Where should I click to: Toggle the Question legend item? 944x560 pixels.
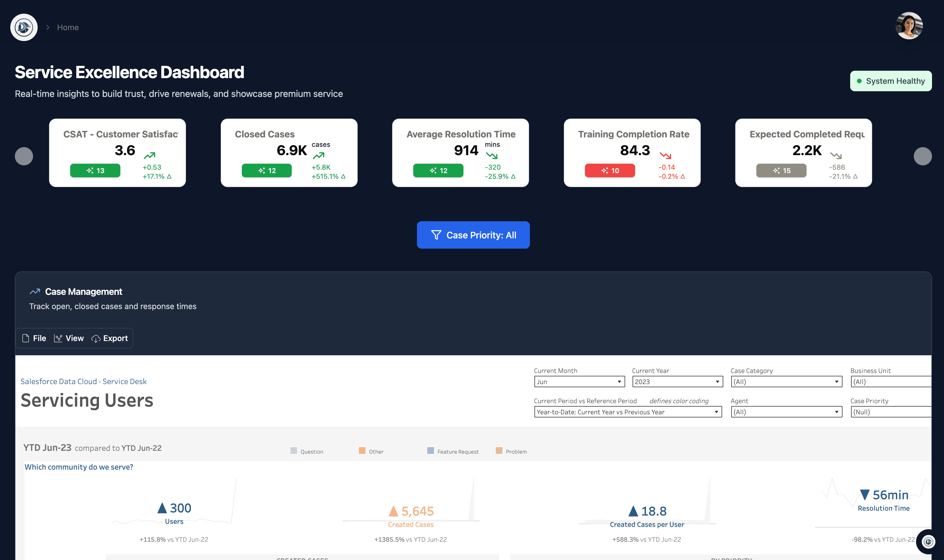pyautogui.click(x=307, y=451)
